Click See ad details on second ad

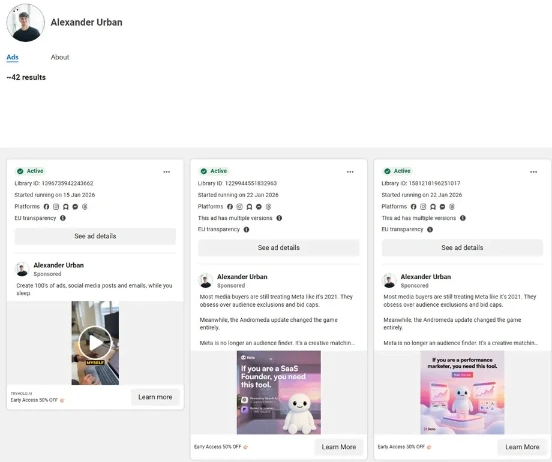point(278,248)
